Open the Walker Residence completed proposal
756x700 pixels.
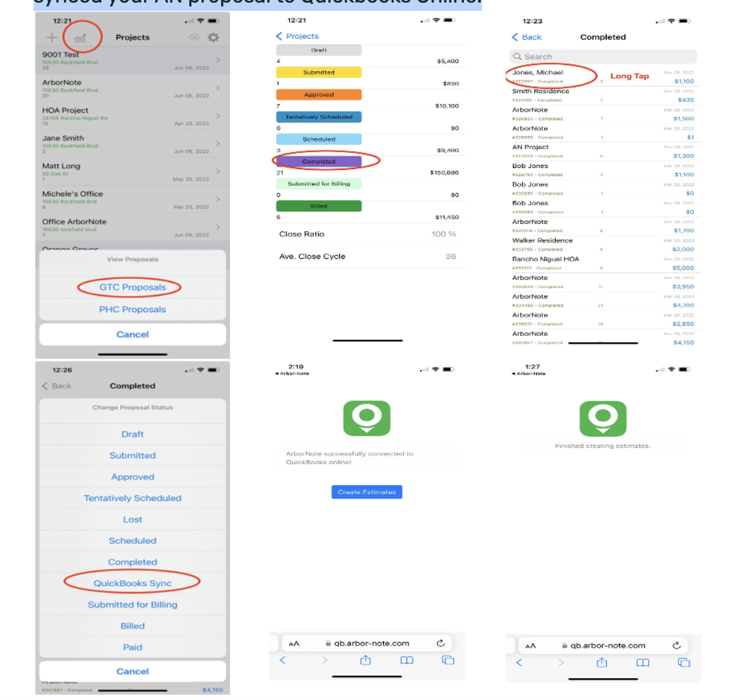click(x=603, y=245)
